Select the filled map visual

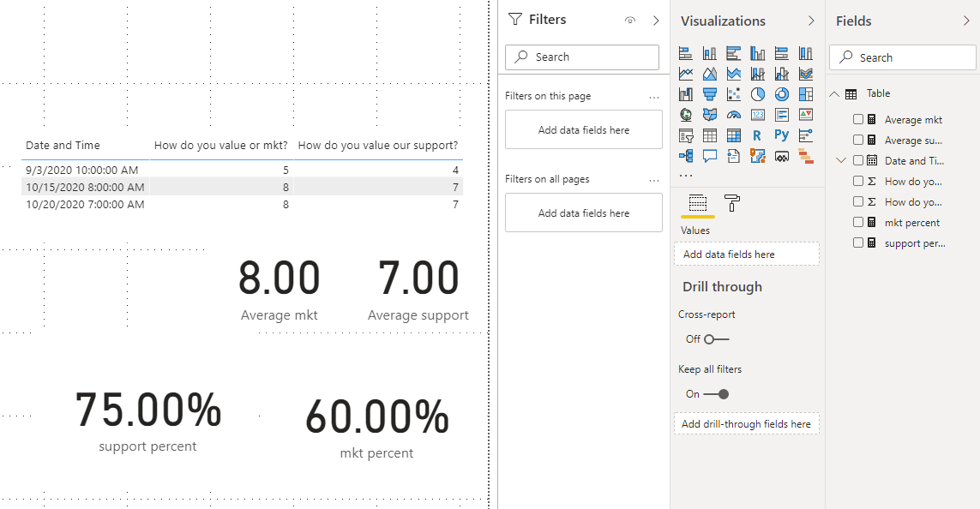[709, 115]
